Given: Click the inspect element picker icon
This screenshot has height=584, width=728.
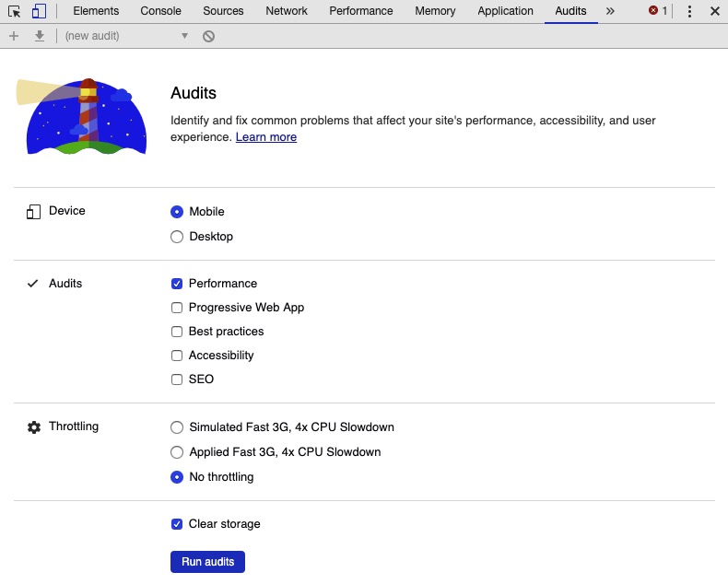Looking at the screenshot, I should [14, 11].
